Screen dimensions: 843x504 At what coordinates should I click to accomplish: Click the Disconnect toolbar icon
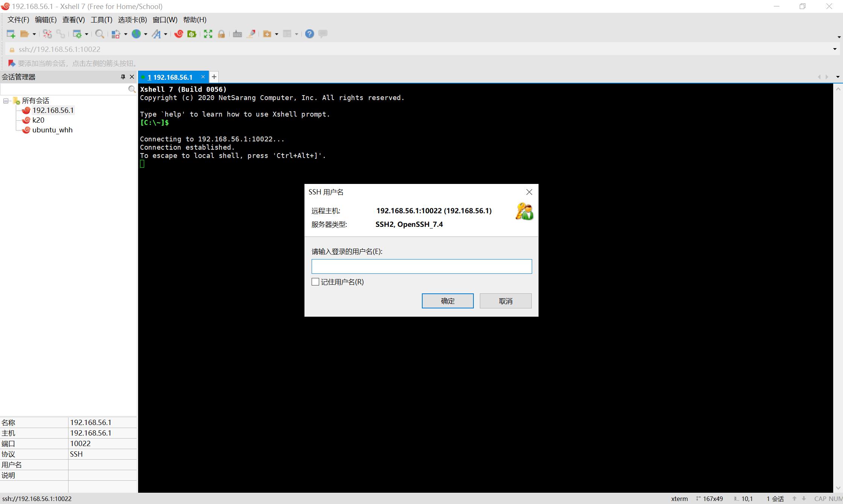point(47,34)
